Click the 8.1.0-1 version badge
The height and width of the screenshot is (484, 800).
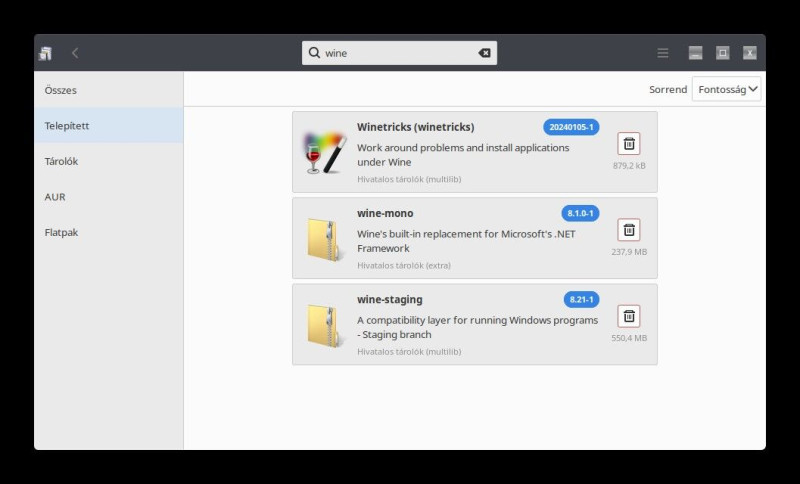click(x=580, y=213)
